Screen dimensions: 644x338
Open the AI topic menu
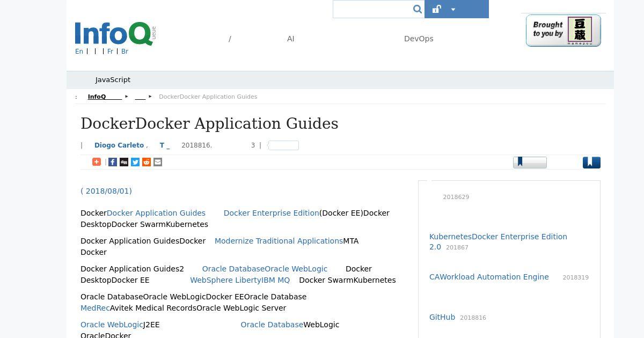[290, 39]
